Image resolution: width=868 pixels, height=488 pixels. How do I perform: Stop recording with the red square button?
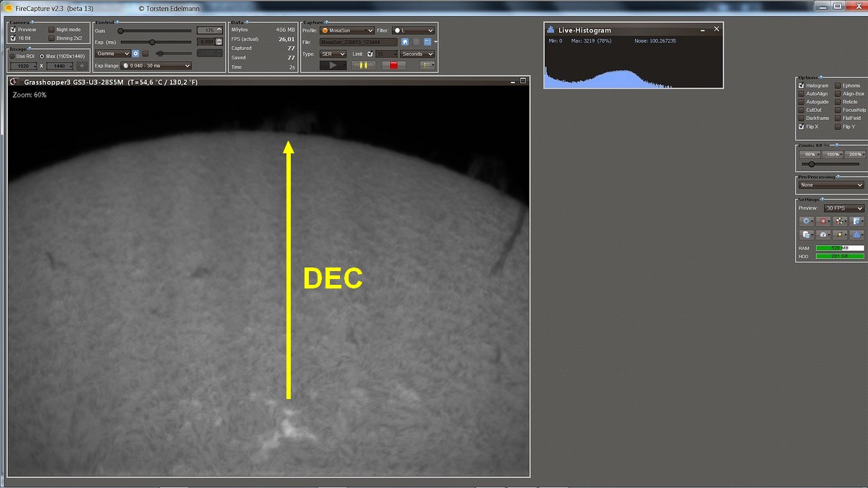click(x=393, y=65)
